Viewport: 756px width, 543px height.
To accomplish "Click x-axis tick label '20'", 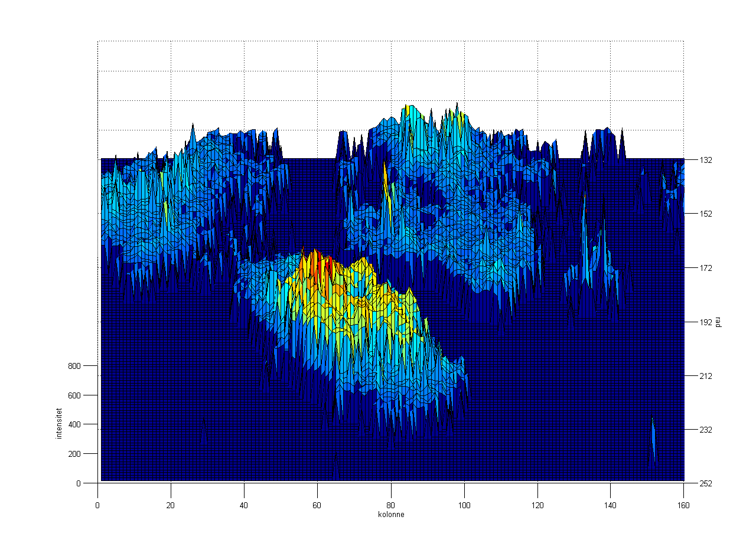I will click(x=171, y=505).
